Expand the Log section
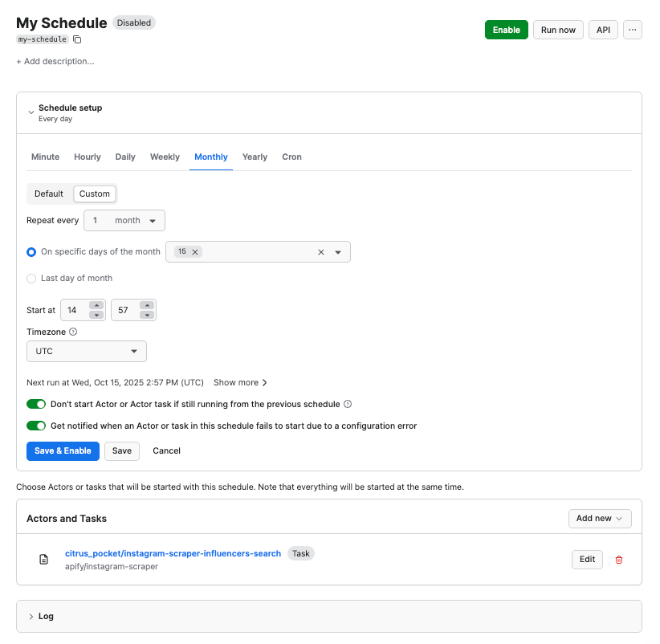The image size is (660, 644). click(x=31, y=617)
